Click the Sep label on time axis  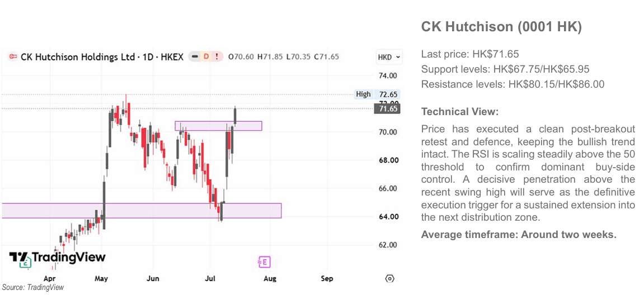[327, 279]
